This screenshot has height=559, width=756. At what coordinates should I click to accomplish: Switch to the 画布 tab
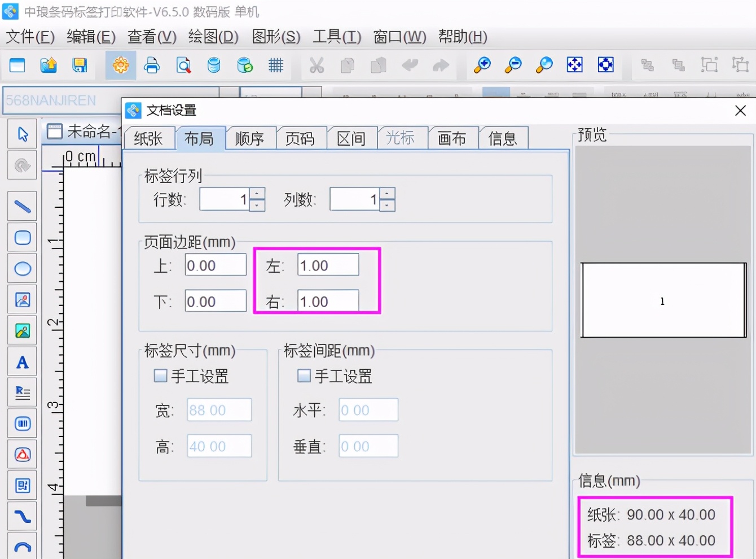tap(452, 138)
